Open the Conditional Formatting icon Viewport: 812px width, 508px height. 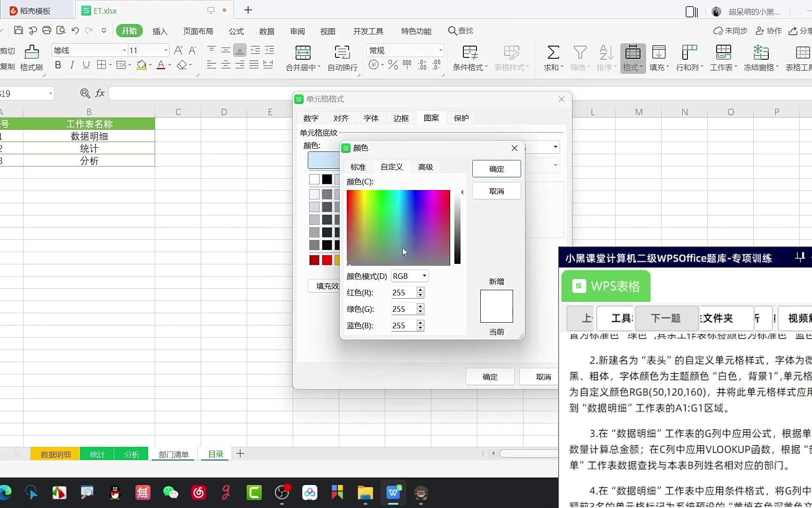pos(470,52)
